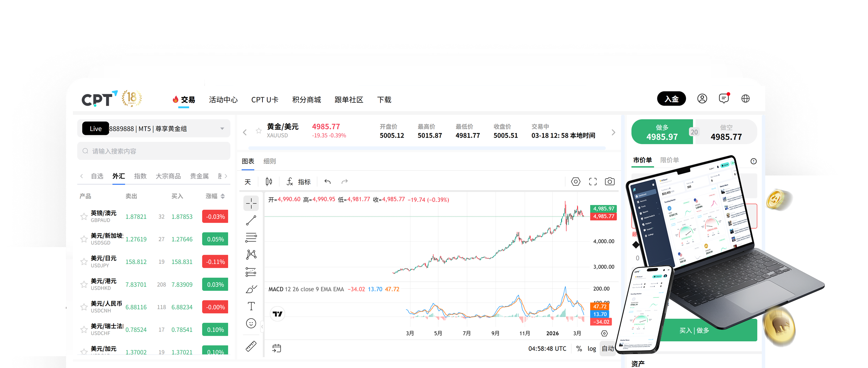Open the user account profile icon
Screen dimensions: 868x368
tap(702, 99)
